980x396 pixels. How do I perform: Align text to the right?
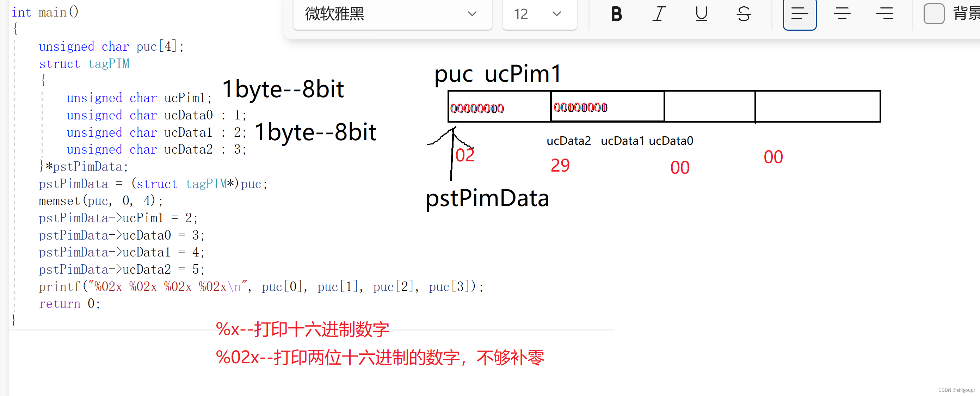click(x=884, y=14)
